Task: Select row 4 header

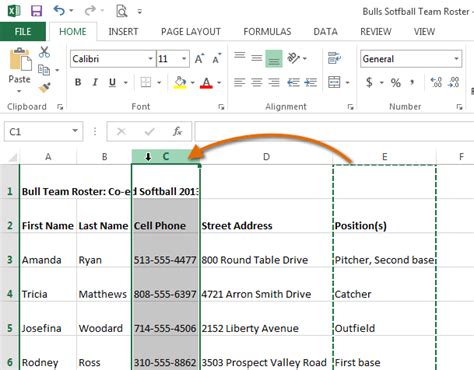Action: [10, 294]
